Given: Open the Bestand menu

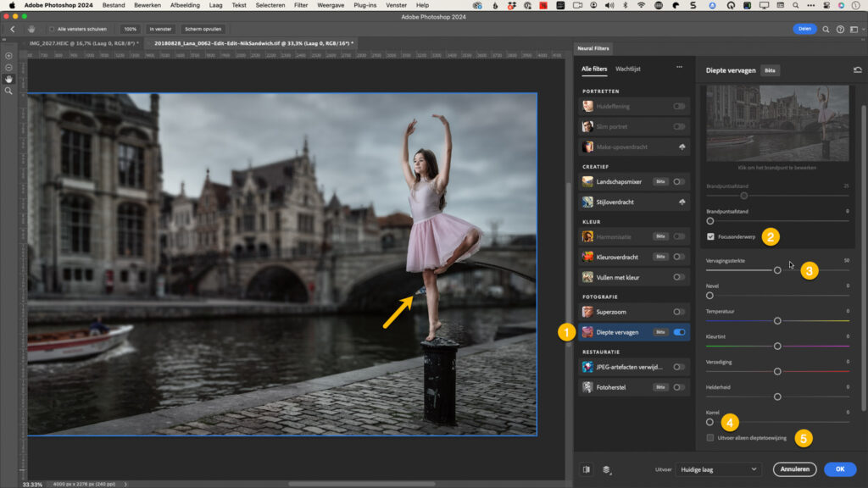Looking at the screenshot, I should click(114, 5).
